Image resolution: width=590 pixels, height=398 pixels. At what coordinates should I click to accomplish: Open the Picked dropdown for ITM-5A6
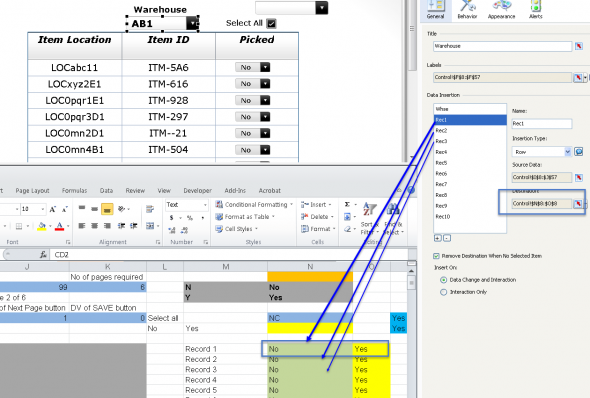(x=265, y=67)
